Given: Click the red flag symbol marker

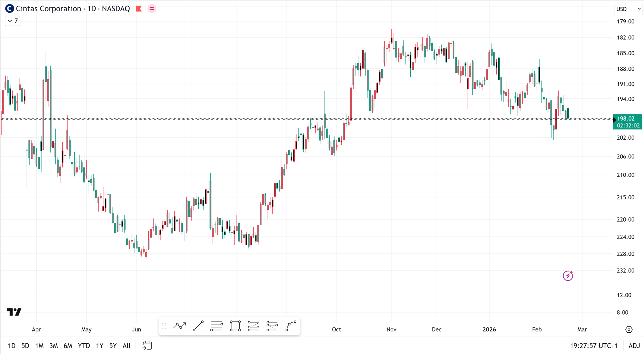Looking at the screenshot, I should click(x=139, y=9).
